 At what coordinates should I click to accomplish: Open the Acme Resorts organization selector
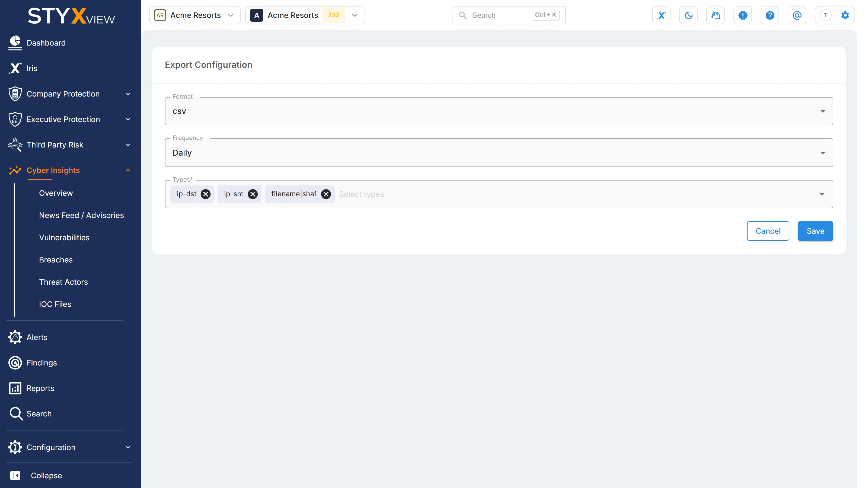click(195, 15)
